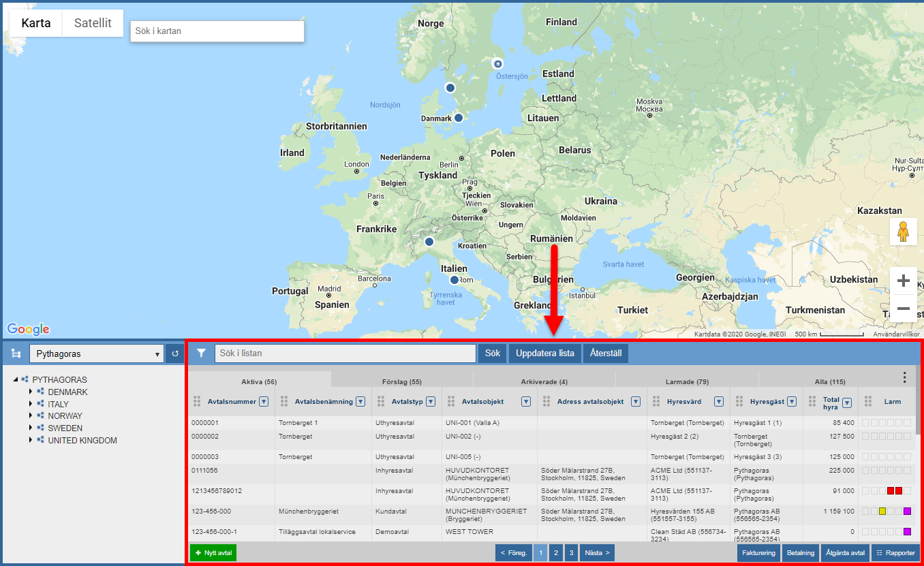Click the yellow alarm square in list
Viewport: 924px width, 566px height.
pyautogui.click(x=882, y=512)
